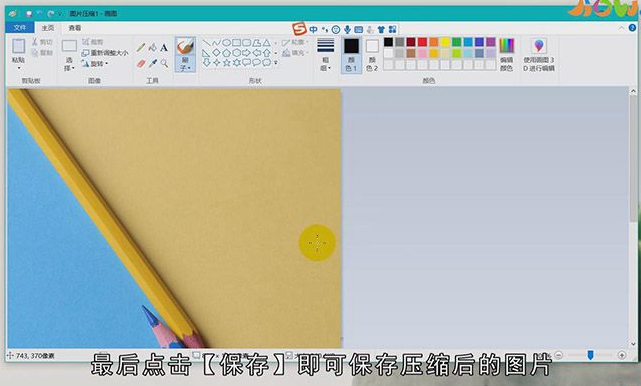Pick the green color swatch
Image resolution: width=641 pixels, height=386 pixels.
(x=457, y=42)
